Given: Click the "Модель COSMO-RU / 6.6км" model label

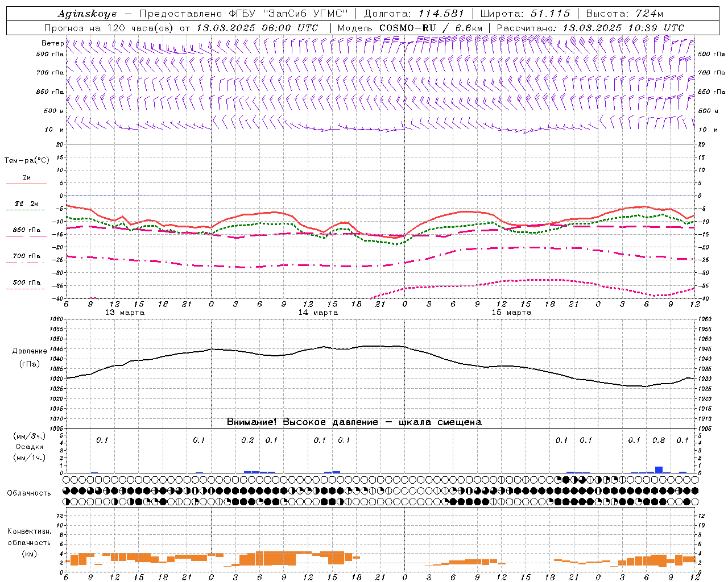Looking at the screenshot, I should coord(410,28).
